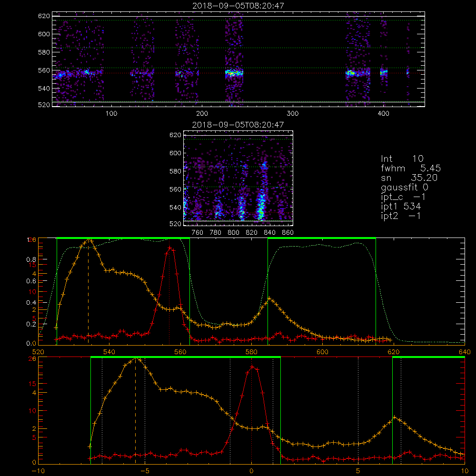The width and height of the screenshot is (476, 476).
Task: Click x-axis label 640 on profile plot
Action: 465,352
